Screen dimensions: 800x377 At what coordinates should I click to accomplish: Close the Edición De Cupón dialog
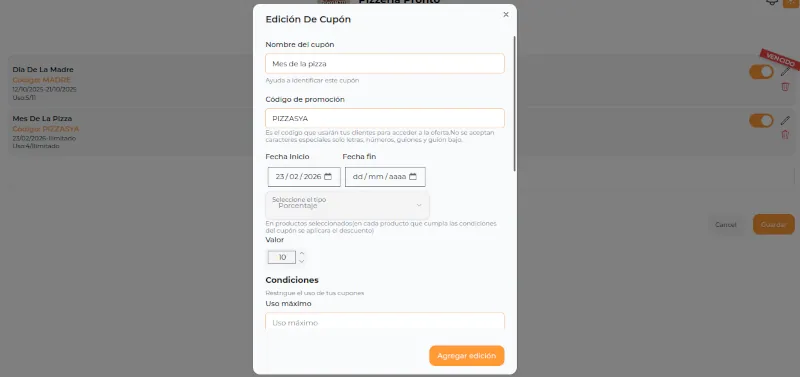pos(506,14)
